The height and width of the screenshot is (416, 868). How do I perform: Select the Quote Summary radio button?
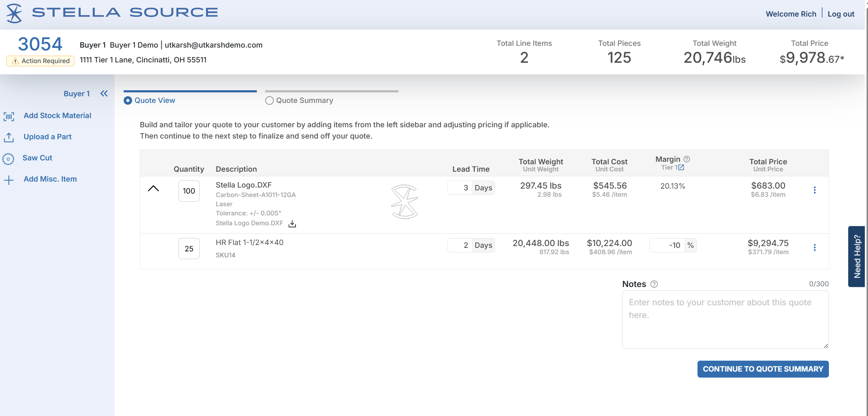269,100
